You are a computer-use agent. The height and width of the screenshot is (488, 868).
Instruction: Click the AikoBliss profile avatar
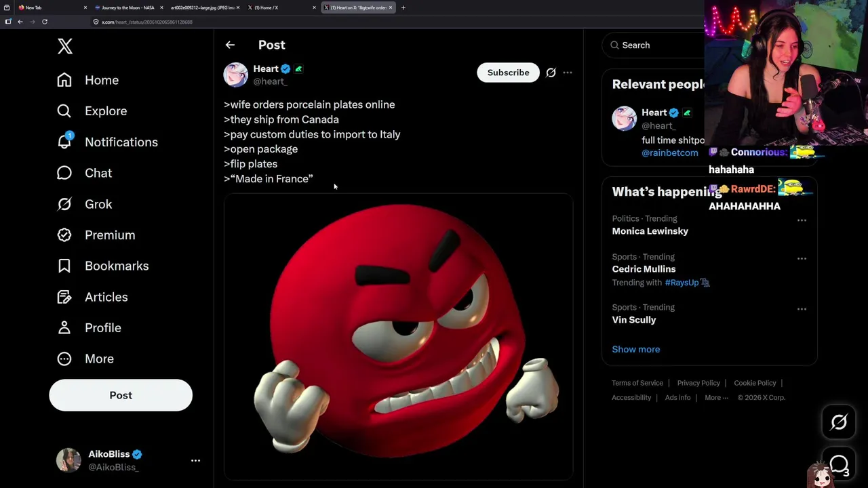[68, 460]
